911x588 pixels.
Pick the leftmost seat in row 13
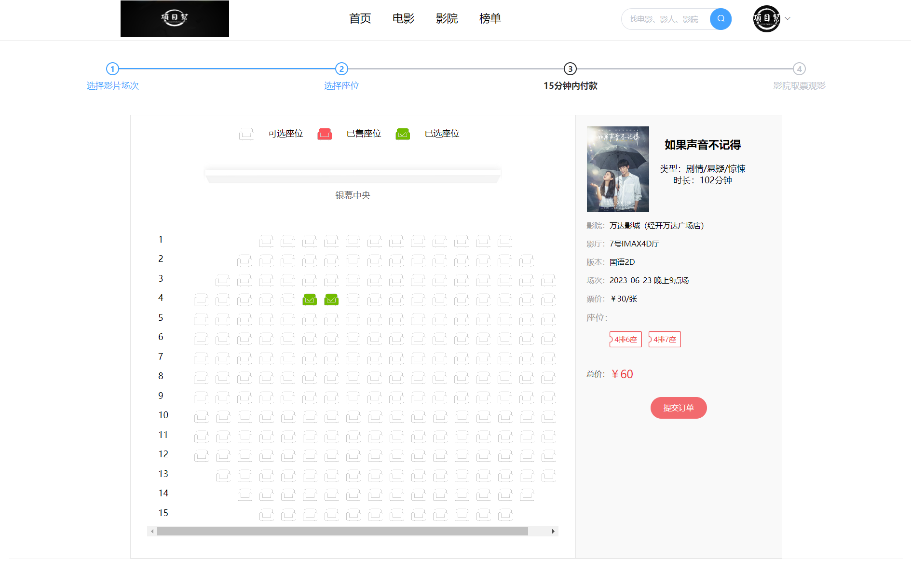click(223, 476)
